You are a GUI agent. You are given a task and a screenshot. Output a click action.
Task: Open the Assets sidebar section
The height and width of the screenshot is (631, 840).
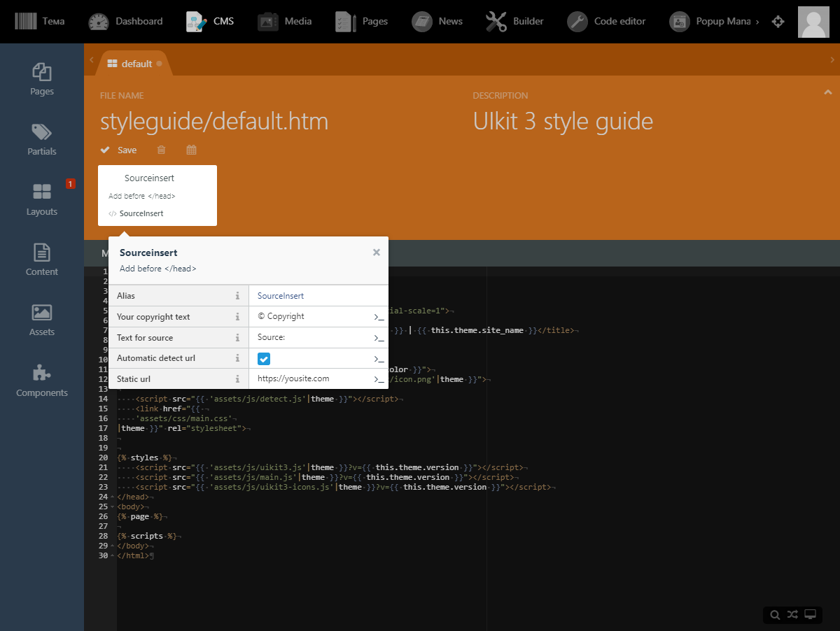42,320
